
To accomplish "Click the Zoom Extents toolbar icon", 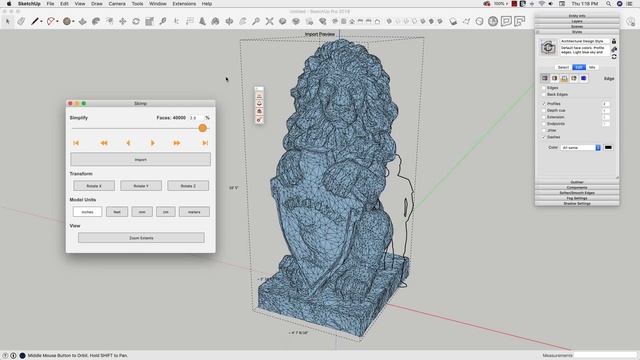I will (269, 21).
